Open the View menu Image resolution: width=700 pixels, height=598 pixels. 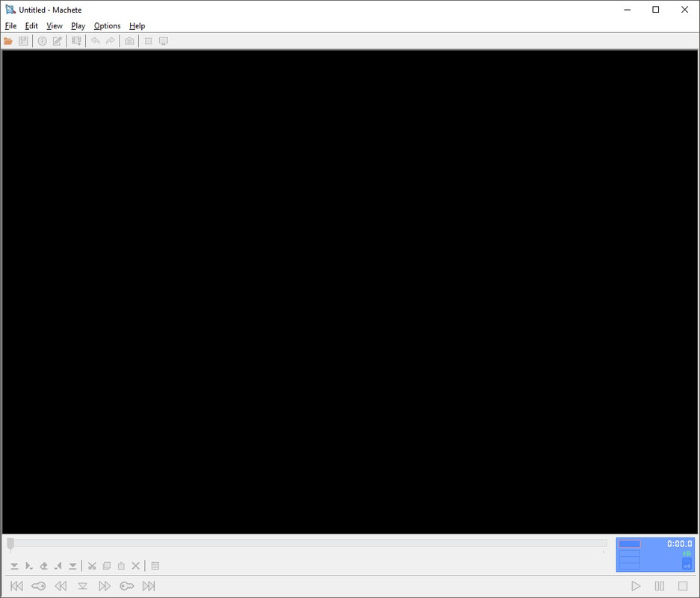pyautogui.click(x=55, y=26)
